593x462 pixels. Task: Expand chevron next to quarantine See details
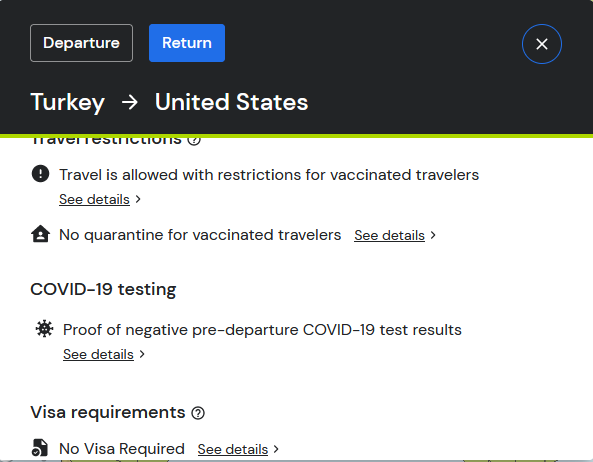(433, 235)
